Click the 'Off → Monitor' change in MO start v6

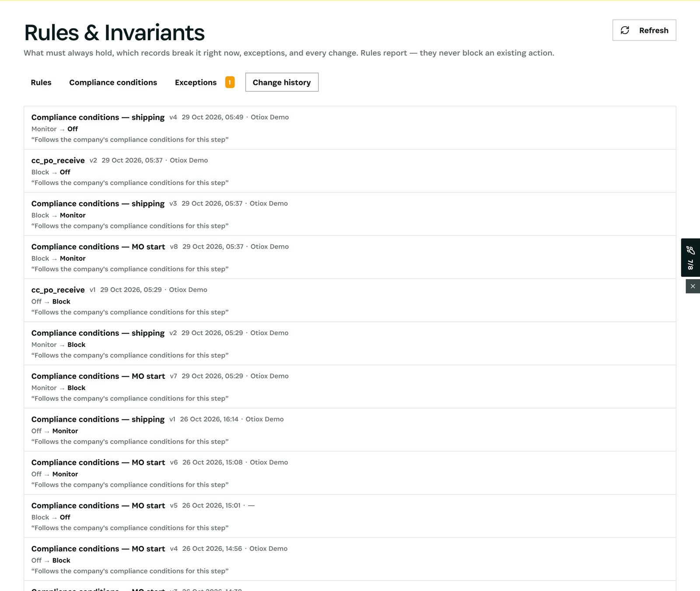coord(55,474)
